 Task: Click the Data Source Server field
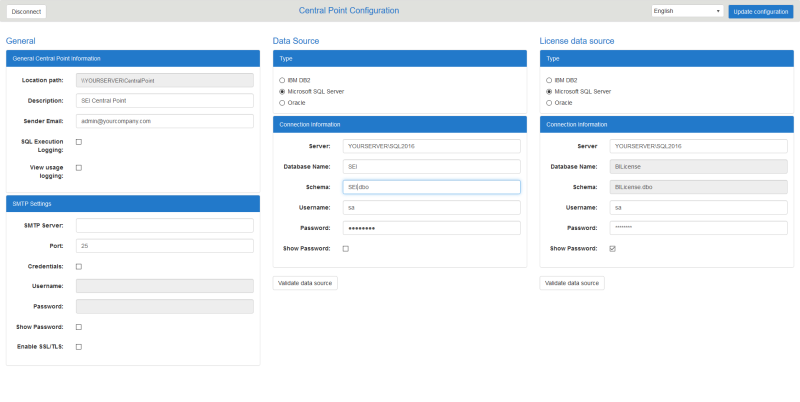click(431, 146)
